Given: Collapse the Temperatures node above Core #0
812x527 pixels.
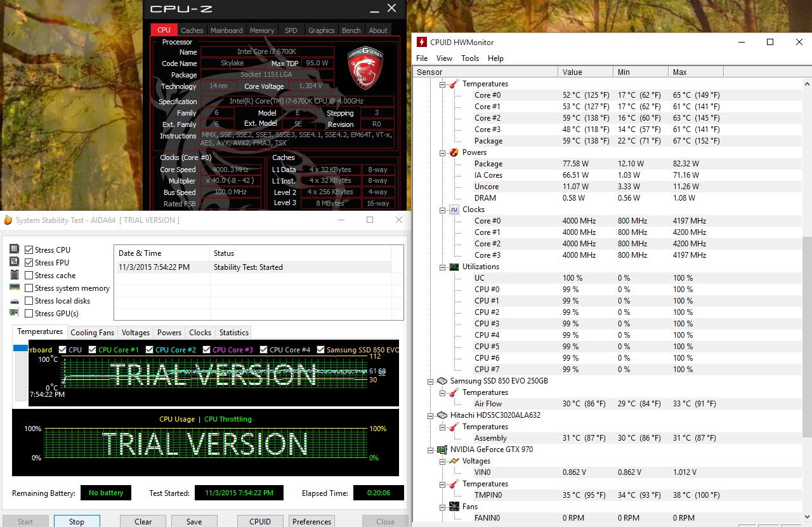Looking at the screenshot, I should point(442,84).
